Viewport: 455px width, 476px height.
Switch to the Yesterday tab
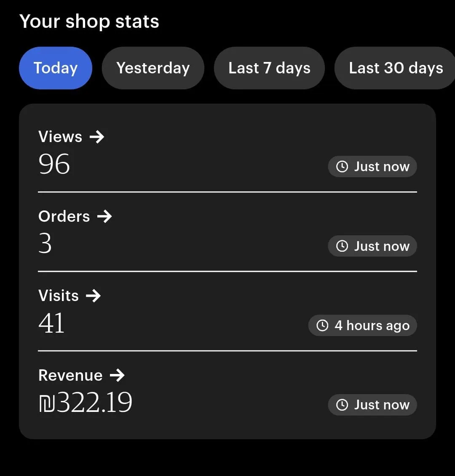[x=153, y=68]
